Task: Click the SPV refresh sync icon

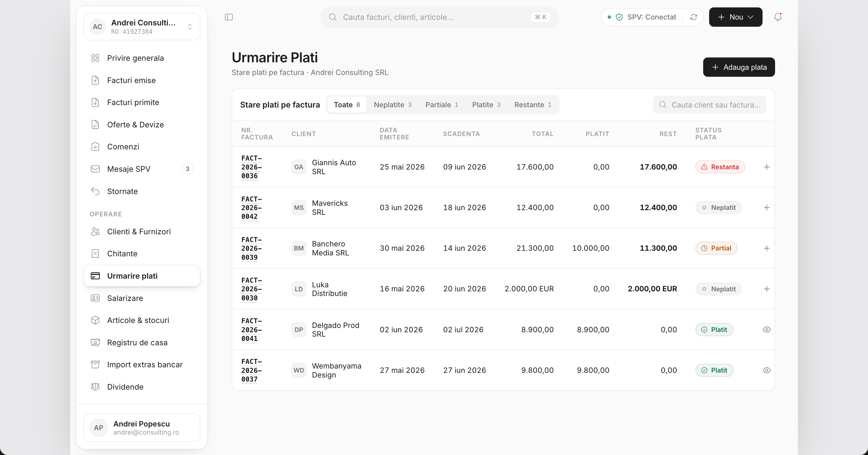Action: [x=694, y=17]
